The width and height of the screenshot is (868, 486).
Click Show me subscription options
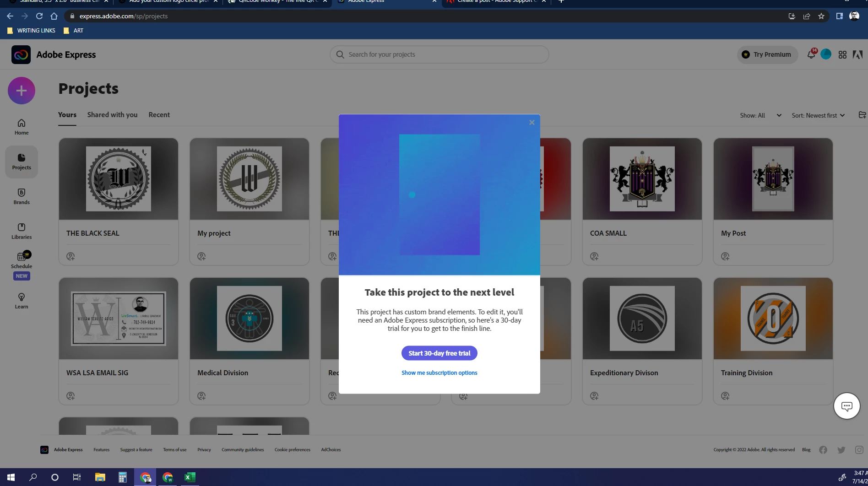[439, 373]
